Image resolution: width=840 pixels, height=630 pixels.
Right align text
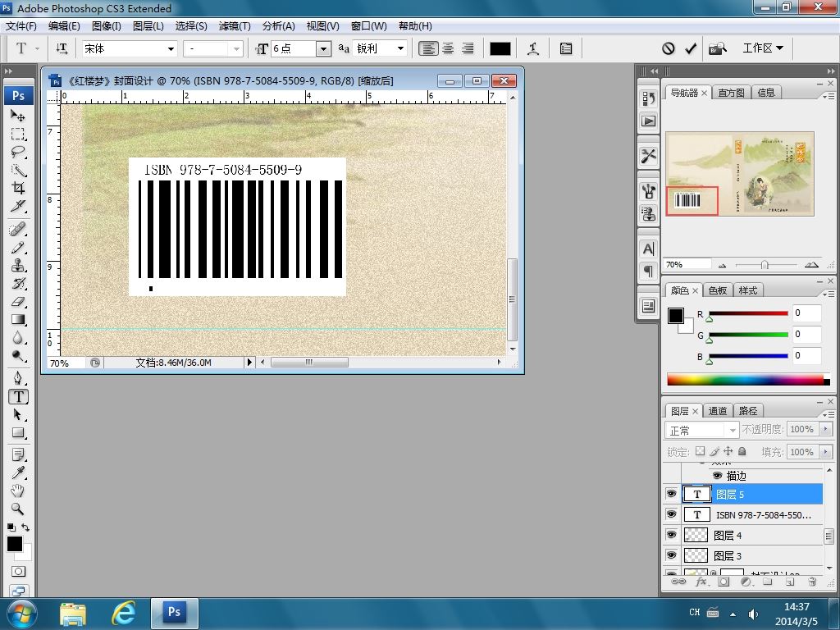click(x=468, y=48)
